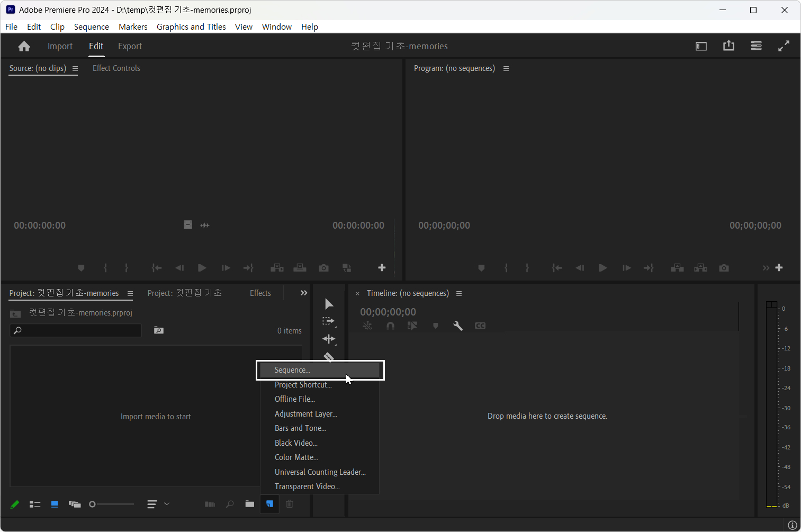Choose Adjustment Layer... menu entry
Screen dimensions: 801x532
pyautogui.click(x=320, y=414)
